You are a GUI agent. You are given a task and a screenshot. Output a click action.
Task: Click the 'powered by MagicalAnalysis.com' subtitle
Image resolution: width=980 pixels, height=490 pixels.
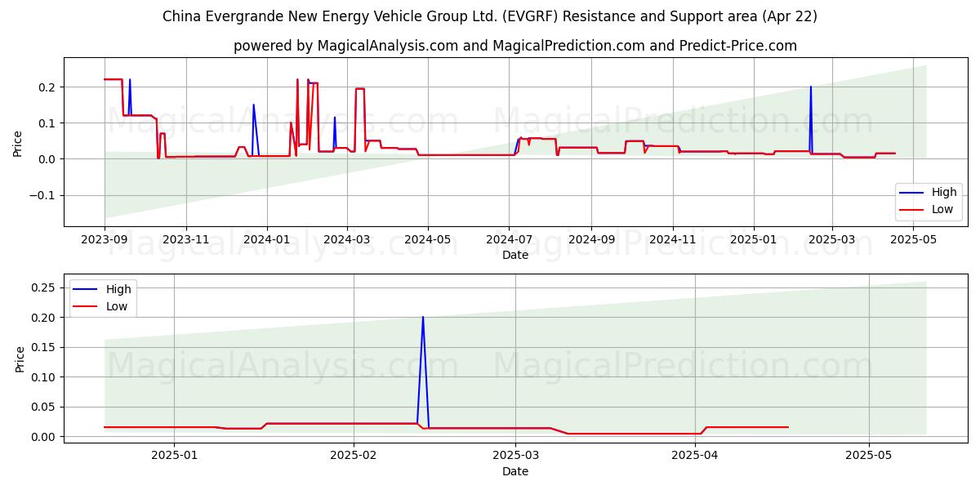pos(514,46)
